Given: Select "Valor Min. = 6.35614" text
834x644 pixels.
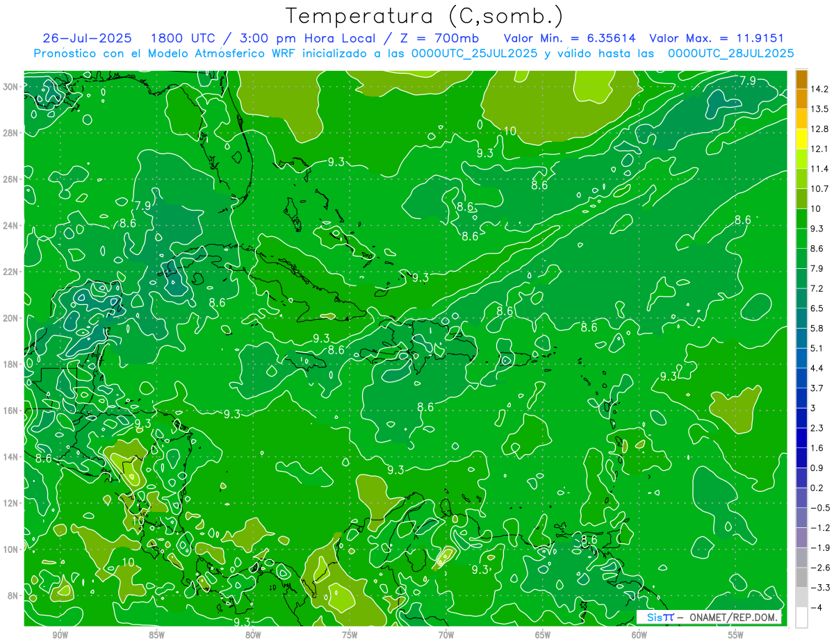Looking at the screenshot, I should [x=569, y=38].
